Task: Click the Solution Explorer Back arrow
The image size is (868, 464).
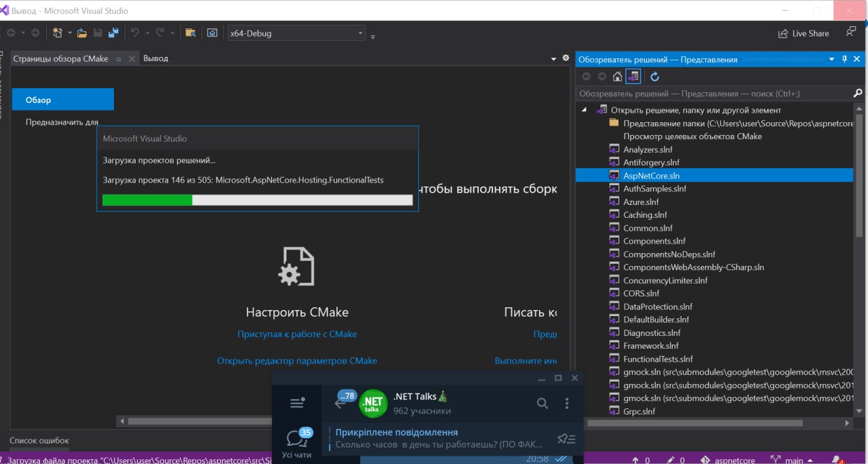Action: pyautogui.click(x=587, y=77)
